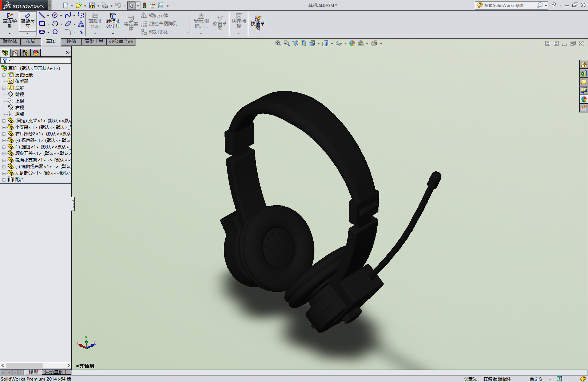The image size is (588, 382).
Task: Switch to the 渲染工具 ribbon tab
Action: coord(94,41)
